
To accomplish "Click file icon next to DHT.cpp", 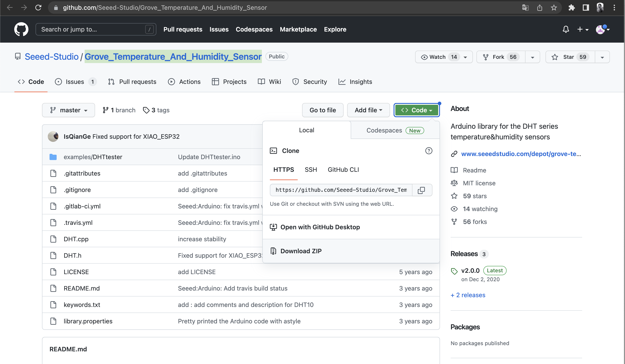I will (x=53, y=239).
